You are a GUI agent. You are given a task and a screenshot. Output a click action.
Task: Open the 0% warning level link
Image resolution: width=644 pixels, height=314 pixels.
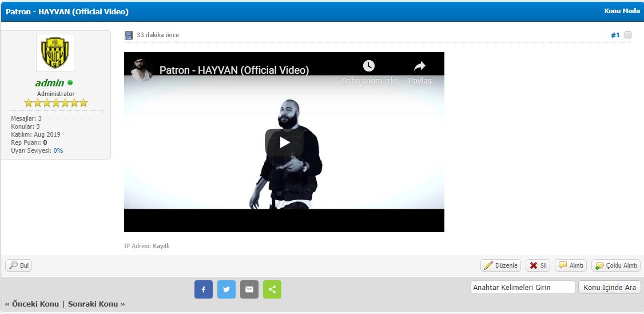pos(58,150)
